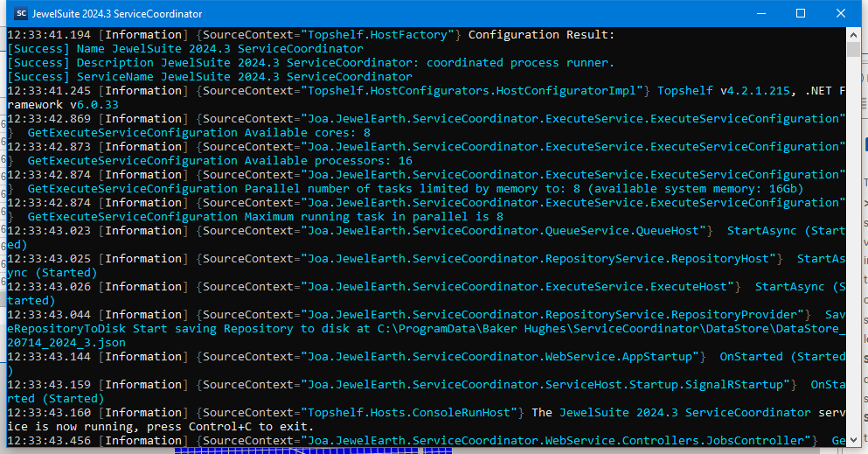Screen dimensions: 868x454
Task: Click the empty scrollbar track below the thumb
Action: (853, 262)
